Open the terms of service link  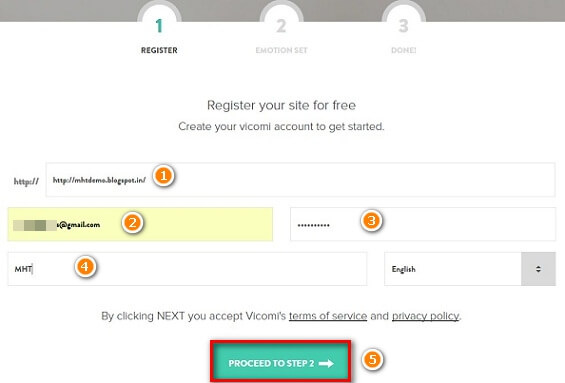(328, 316)
